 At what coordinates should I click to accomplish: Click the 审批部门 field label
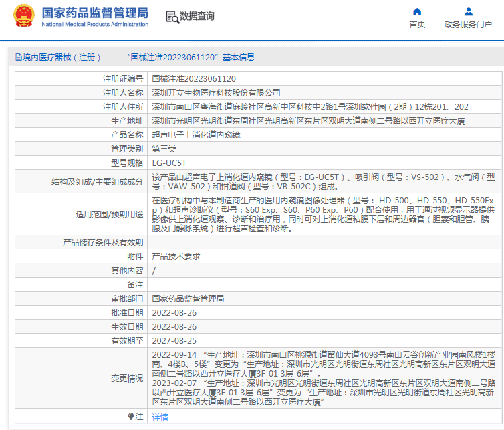pos(127,299)
